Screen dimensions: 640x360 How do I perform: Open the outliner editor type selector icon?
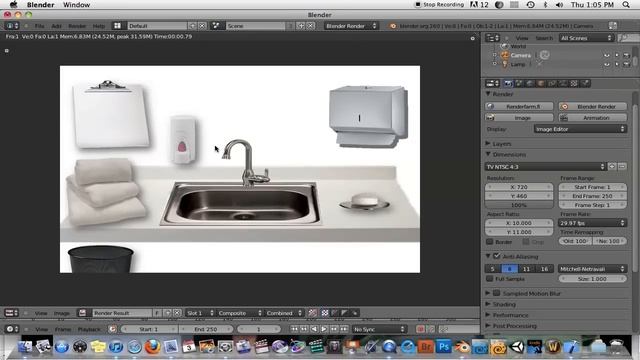point(492,38)
